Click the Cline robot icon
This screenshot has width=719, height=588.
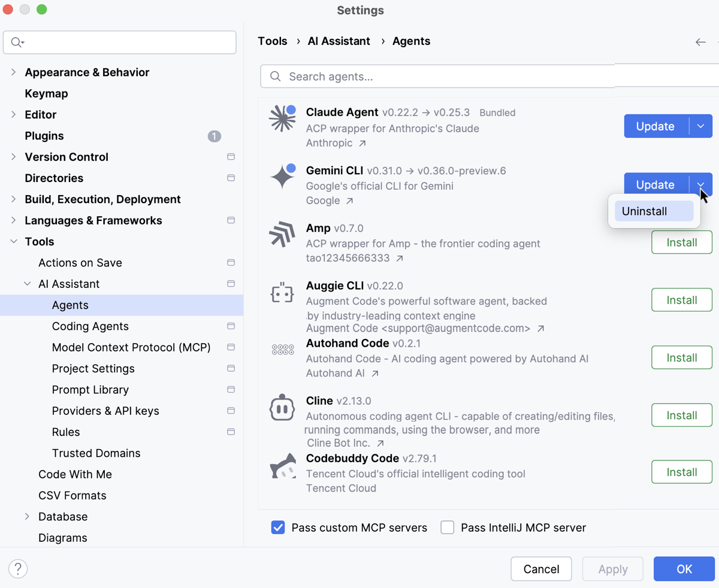click(282, 407)
